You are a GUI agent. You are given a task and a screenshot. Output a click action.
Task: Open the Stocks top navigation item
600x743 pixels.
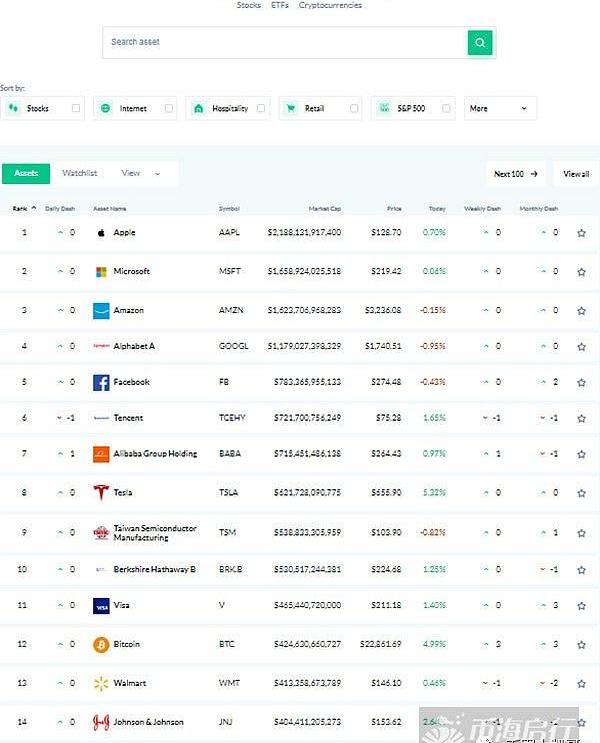(249, 5)
